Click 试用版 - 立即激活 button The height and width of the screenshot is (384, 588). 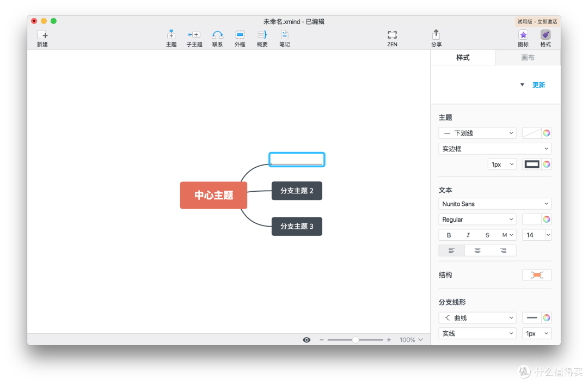click(537, 22)
